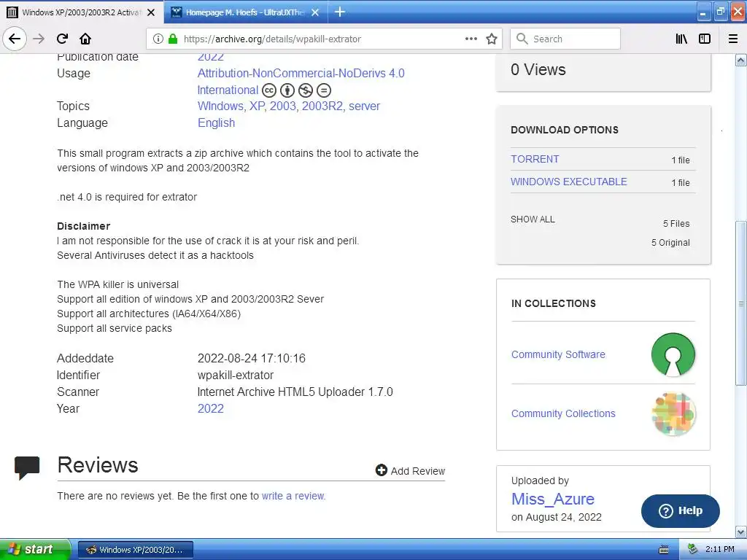This screenshot has height=560, width=747.
Task: Switch to the Windows XP/2003/2003R2 Activator tab
Action: pyautogui.click(x=82, y=12)
